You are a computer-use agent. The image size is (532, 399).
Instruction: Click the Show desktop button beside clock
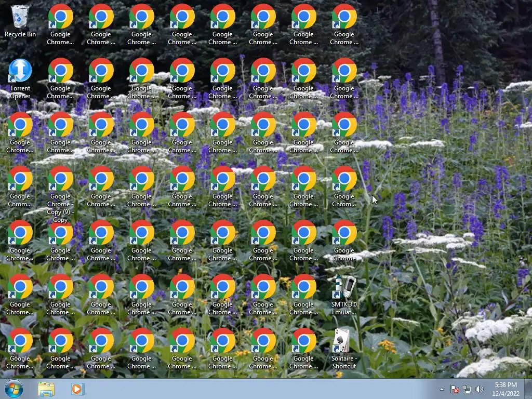(528, 389)
